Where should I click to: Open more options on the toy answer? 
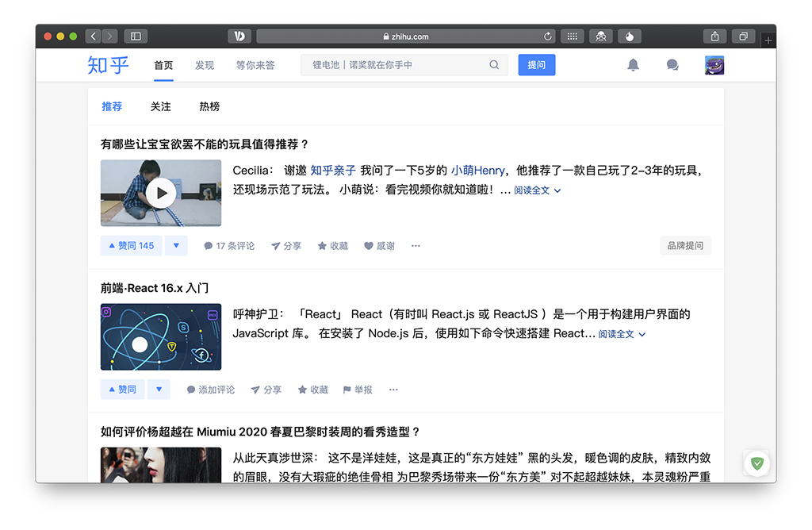pos(416,246)
